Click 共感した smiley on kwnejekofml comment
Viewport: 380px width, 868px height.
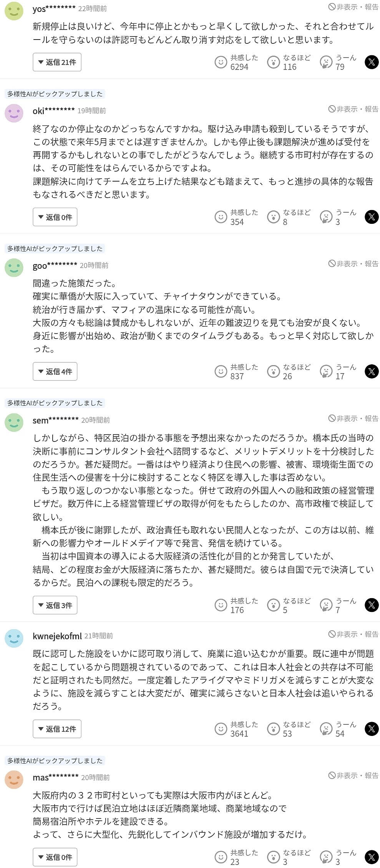pos(221,729)
